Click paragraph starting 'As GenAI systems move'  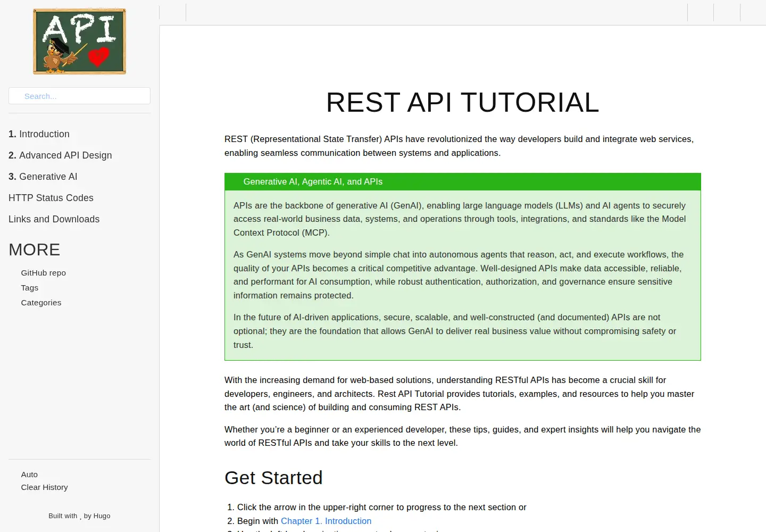click(x=463, y=275)
